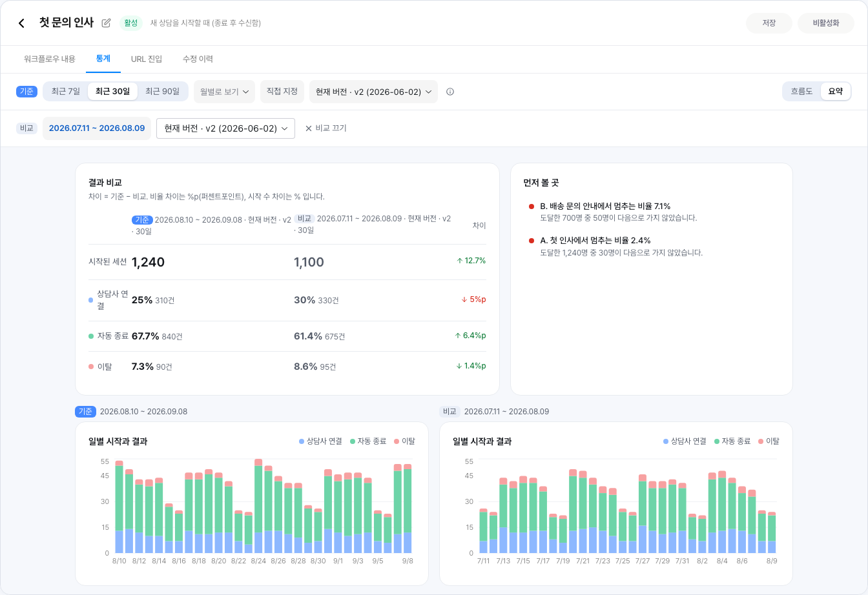
Task: Open the baseline 현재 버전 · v2 dropdown
Action: (x=373, y=92)
